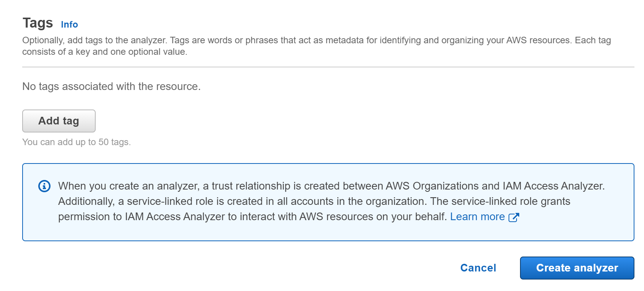Click "consists of a key and one optional value"
This screenshot has height=291, width=644.
[x=104, y=52]
